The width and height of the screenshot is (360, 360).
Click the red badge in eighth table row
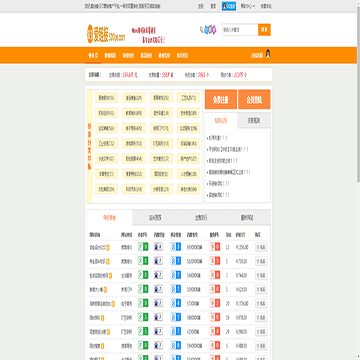click(x=215, y=345)
